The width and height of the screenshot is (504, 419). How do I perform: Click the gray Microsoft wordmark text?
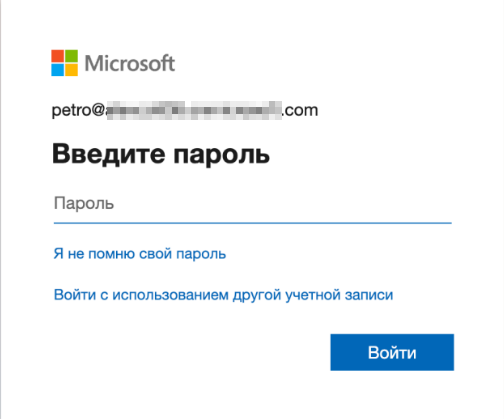click(x=130, y=63)
